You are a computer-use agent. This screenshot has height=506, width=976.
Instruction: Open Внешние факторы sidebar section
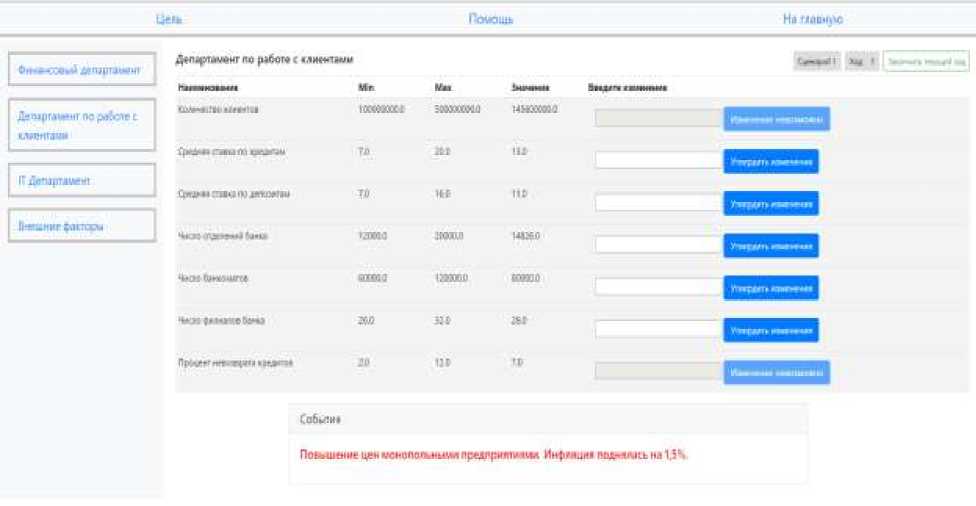coord(80,226)
